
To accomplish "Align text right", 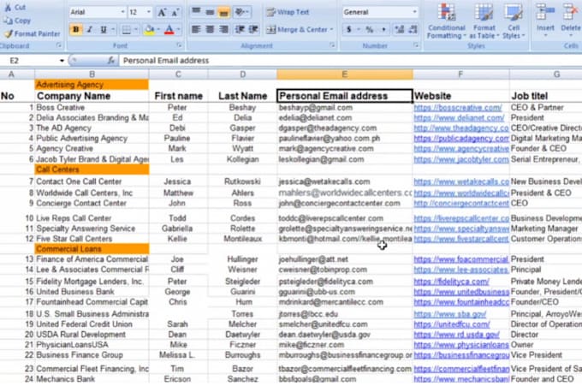I will (223, 29).
